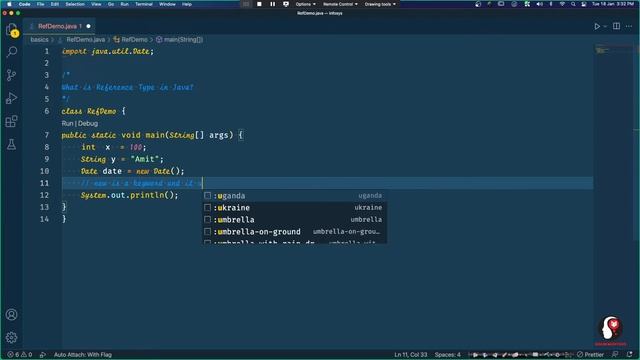
Task: Expand main(String[]) breadcrumb
Action: click(183, 40)
